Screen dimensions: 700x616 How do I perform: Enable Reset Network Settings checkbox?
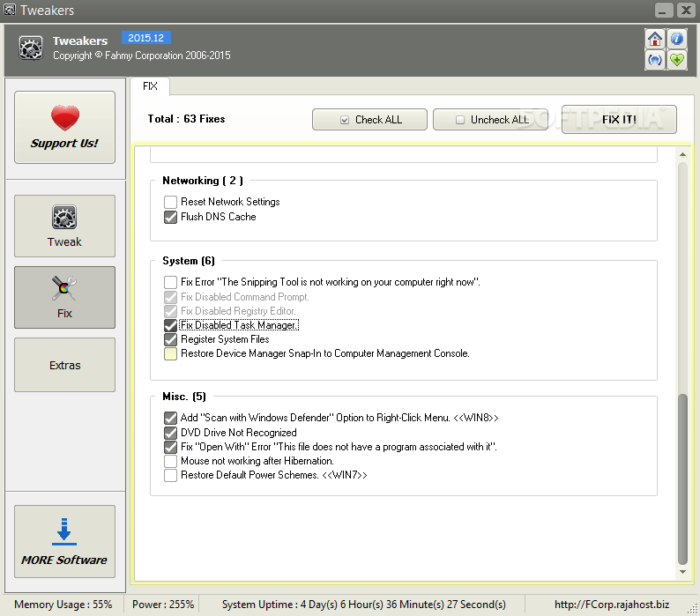tap(170, 202)
